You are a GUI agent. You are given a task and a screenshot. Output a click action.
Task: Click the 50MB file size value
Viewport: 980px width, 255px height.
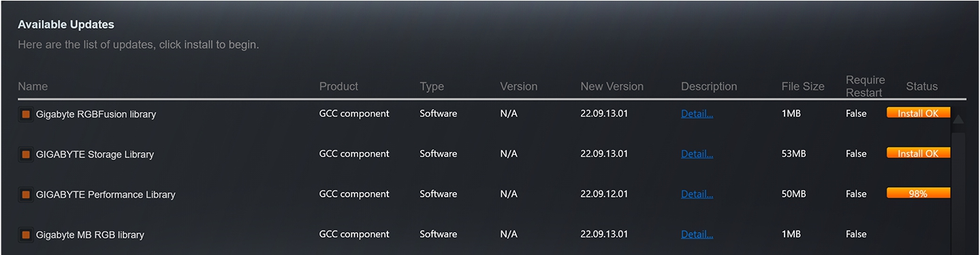coord(793,194)
